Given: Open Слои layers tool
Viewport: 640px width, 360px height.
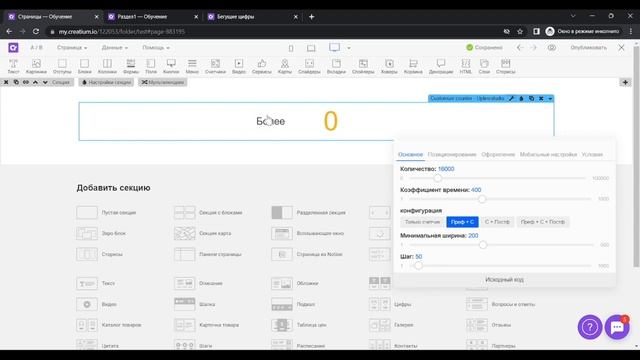Looking at the screenshot, I should [x=484, y=67].
